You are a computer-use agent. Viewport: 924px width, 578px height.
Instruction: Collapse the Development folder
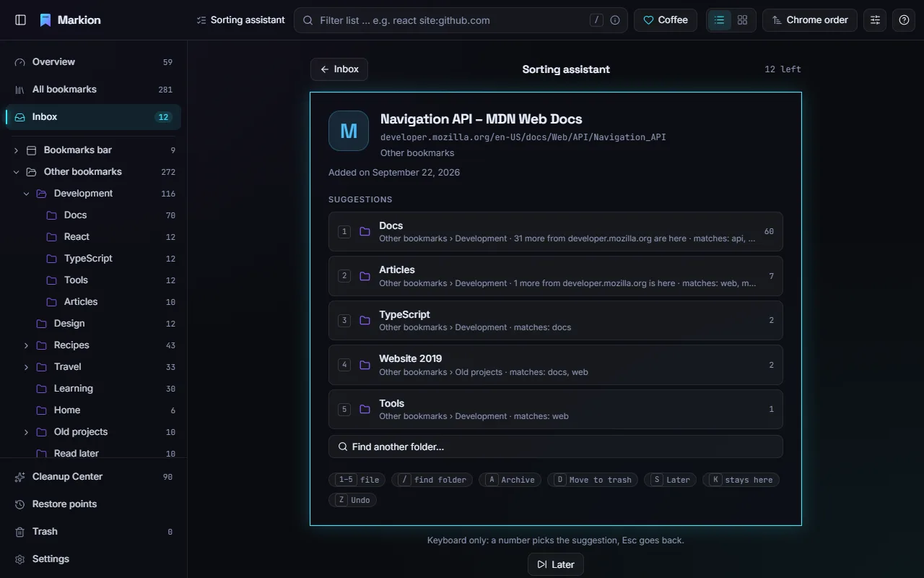point(26,194)
